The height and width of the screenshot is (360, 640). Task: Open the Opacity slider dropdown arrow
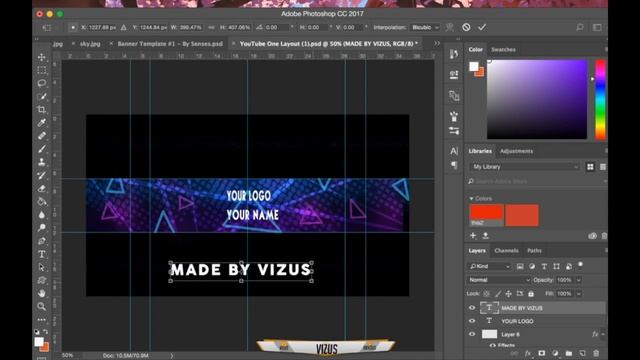[578, 280]
